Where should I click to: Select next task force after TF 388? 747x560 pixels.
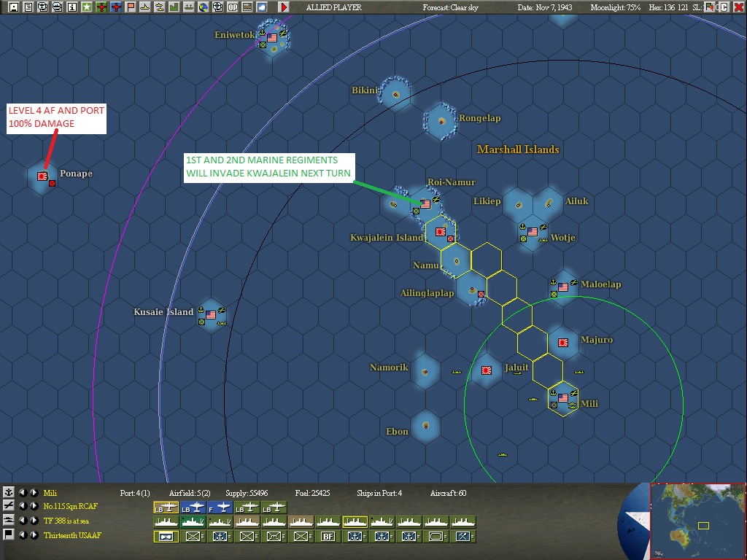[x=34, y=521]
